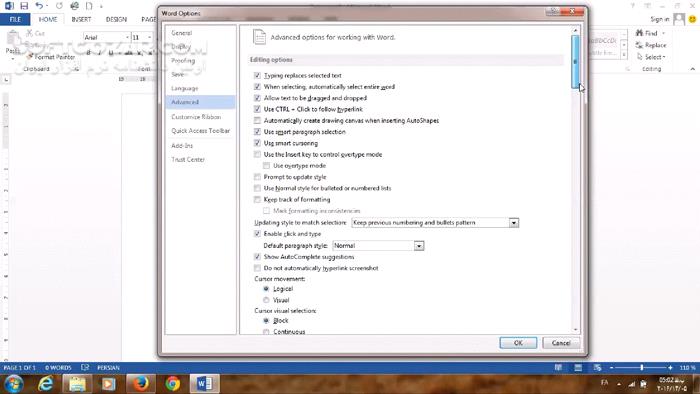Switch to the INSERT ribbon tab
The height and width of the screenshot is (394, 700).
(81, 19)
